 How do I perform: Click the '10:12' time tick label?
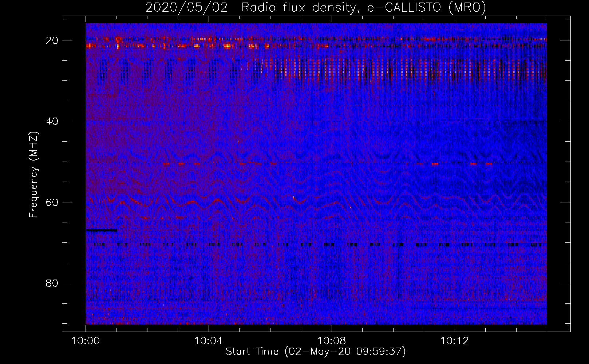point(455,341)
